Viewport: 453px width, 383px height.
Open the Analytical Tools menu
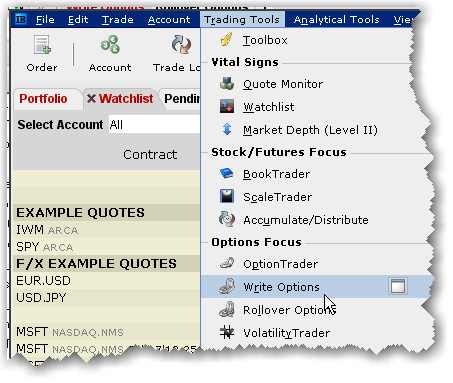[336, 20]
